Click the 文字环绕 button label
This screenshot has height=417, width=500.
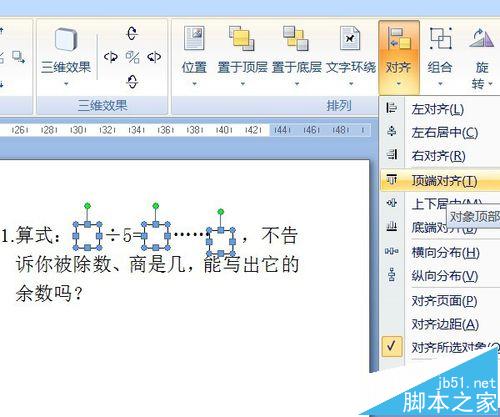tap(351, 67)
